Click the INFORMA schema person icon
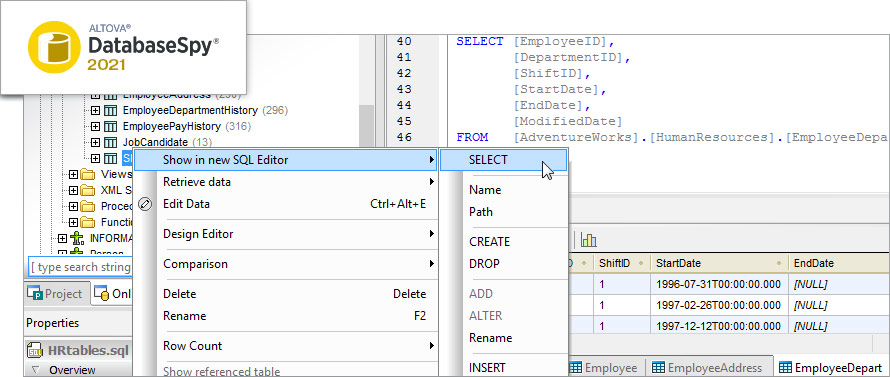 (x=78, y=238)
